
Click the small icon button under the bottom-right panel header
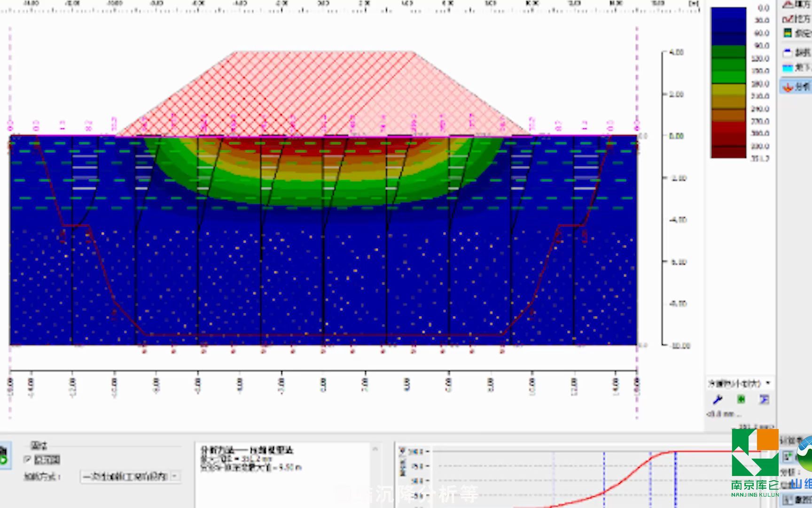click(x=788, y=456)
